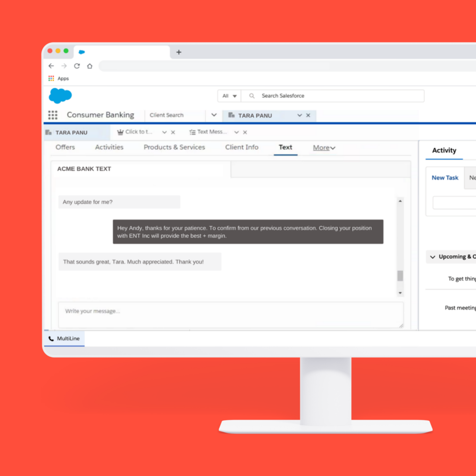Click the Salesforce cloud logo

pyautogui.click(x=60, y=96)
